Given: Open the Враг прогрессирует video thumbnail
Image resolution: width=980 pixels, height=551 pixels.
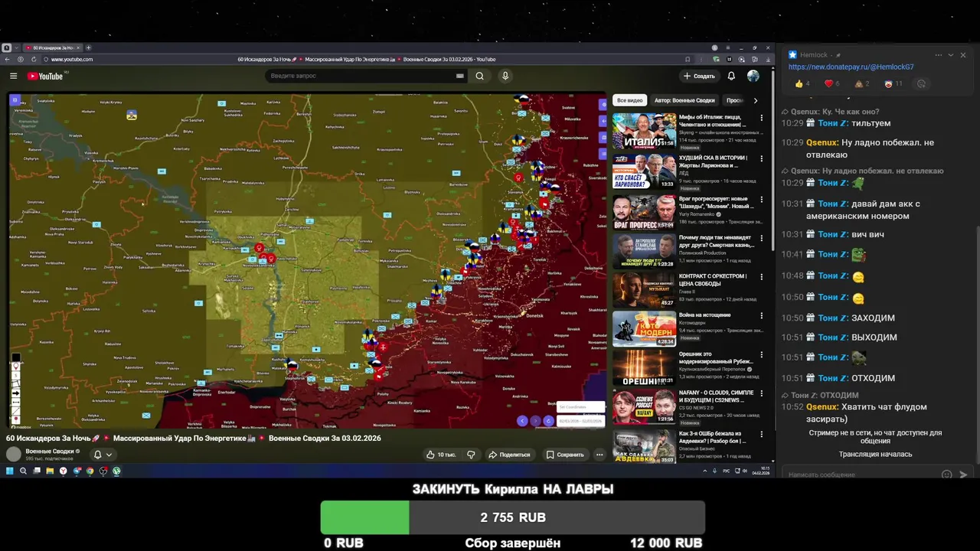Looking at the screenshot, I should 644,213.
